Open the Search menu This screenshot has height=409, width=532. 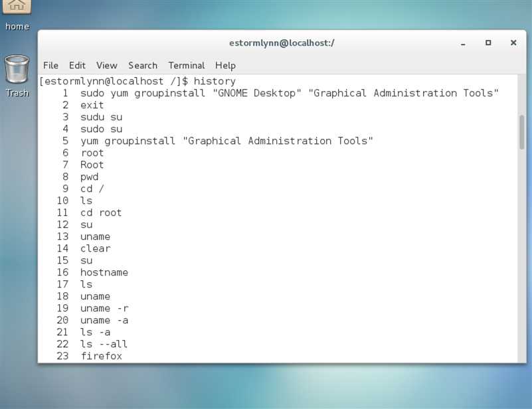pos(143,66)
